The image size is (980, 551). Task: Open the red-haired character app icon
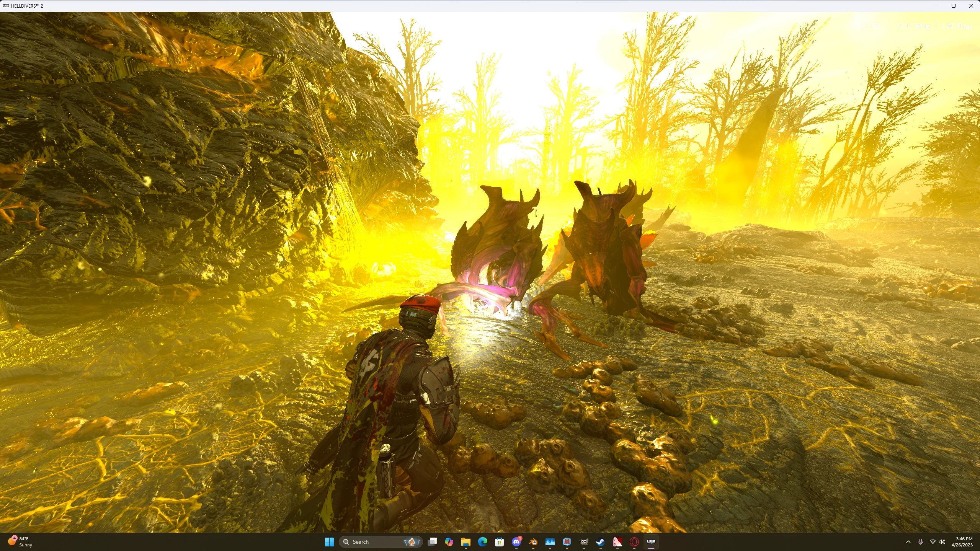click(x=617, y=542)
